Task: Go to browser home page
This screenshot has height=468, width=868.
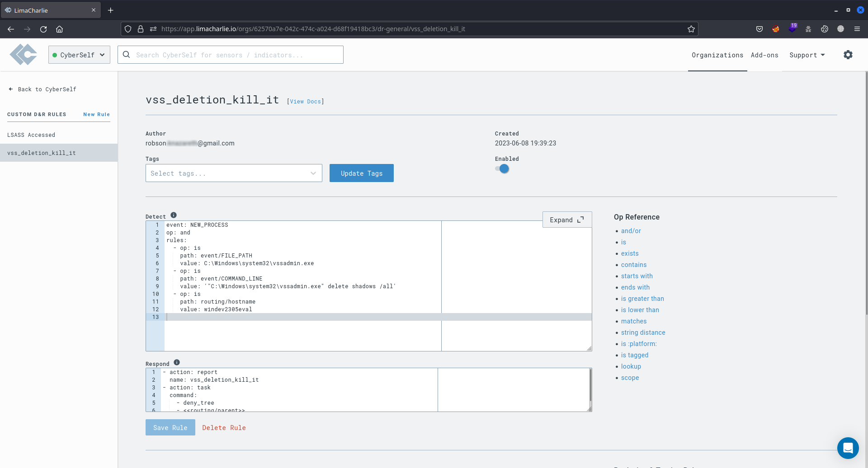Action: click(x=59, y=29)
